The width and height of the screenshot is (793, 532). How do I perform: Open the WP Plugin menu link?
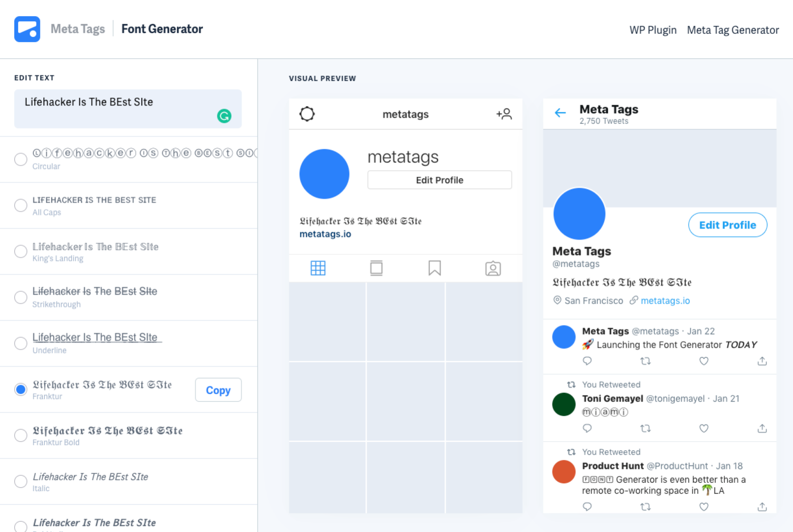click(x=653, y=30)
